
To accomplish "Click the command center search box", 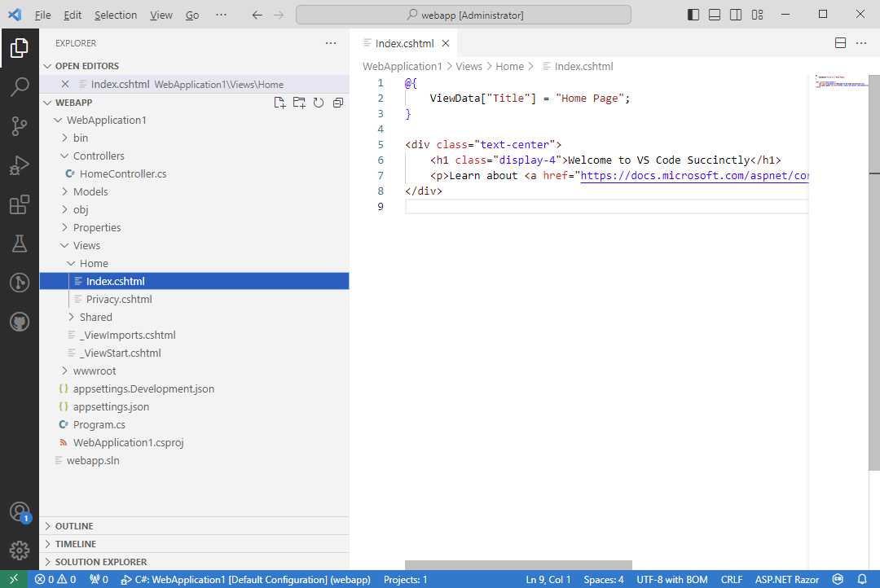I will [x=464, y=15].
